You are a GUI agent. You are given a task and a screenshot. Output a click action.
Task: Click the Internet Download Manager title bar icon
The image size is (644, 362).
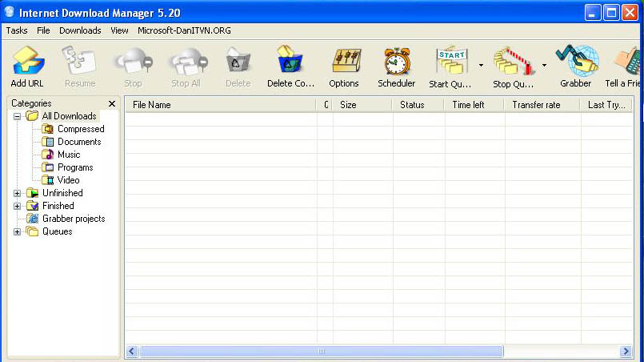9,12
